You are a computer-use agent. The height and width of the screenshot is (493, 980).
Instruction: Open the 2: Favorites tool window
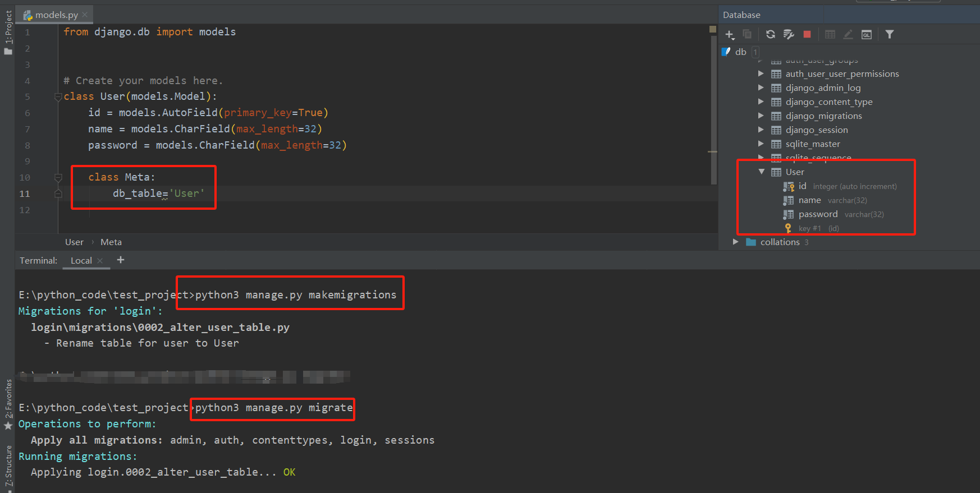point(8,399)
